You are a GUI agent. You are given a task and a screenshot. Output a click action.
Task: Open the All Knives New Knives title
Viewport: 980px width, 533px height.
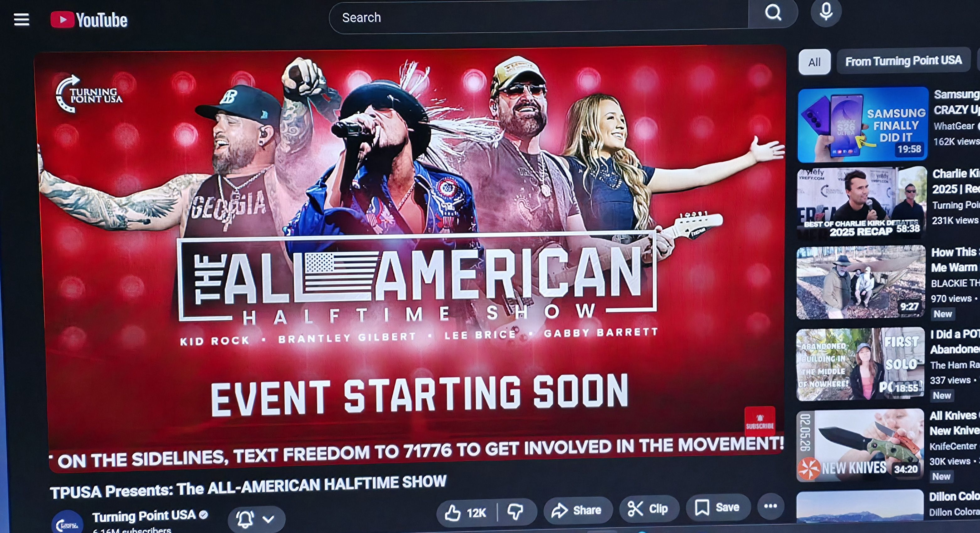click(955, 423)
